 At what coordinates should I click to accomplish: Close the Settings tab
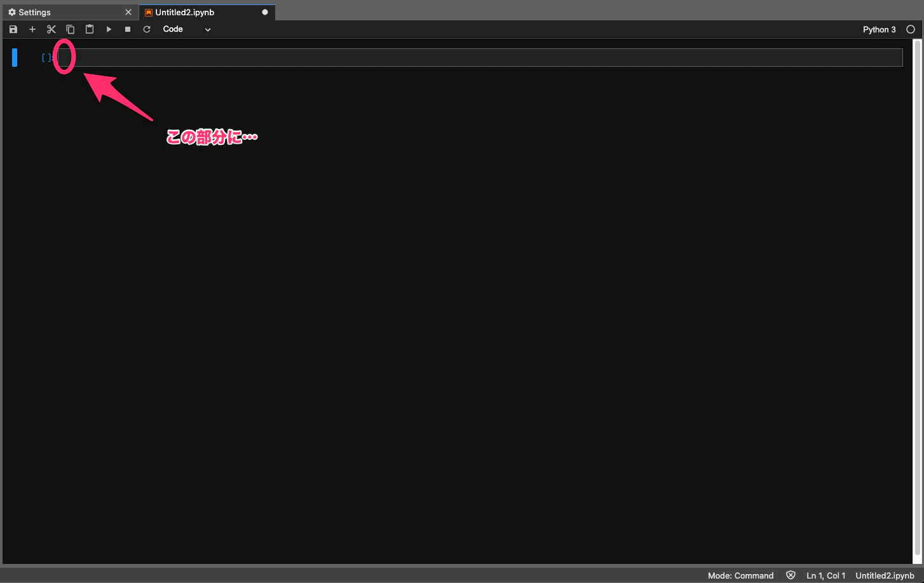128,12
